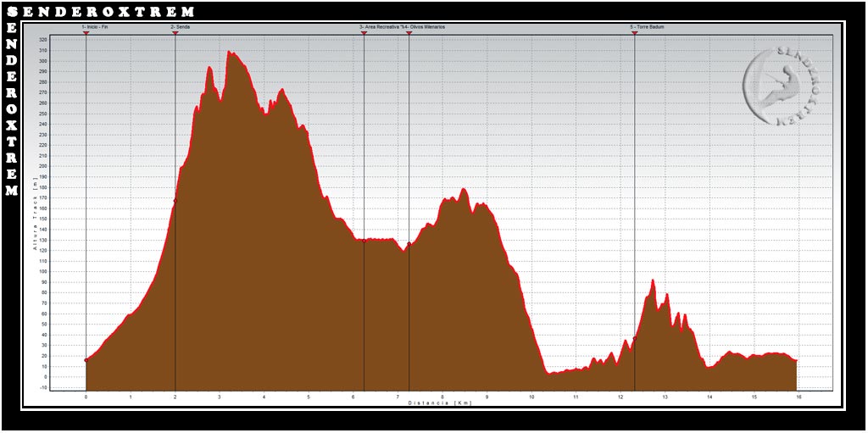Click the '4- Olivos Milenarios' waypoint label
This screenshot has height=433, width=868.
pyautogui.click(x=425, y=26)
